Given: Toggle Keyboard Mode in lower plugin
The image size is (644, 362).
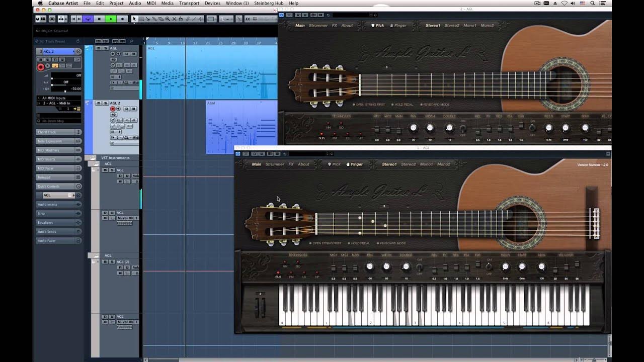Looking at the screenshot, I should (x=391, y=243).
